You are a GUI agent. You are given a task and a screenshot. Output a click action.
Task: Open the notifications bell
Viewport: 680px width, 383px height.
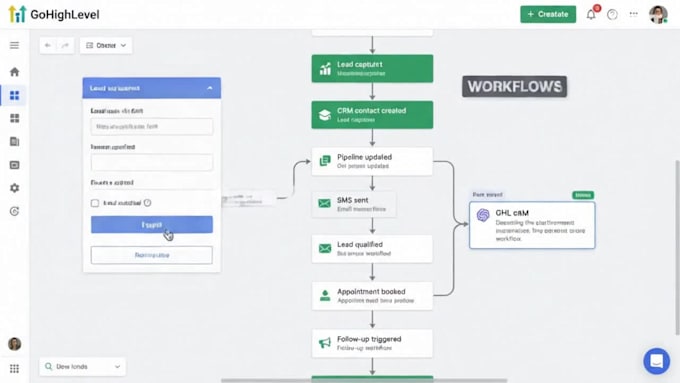point(592,14)
